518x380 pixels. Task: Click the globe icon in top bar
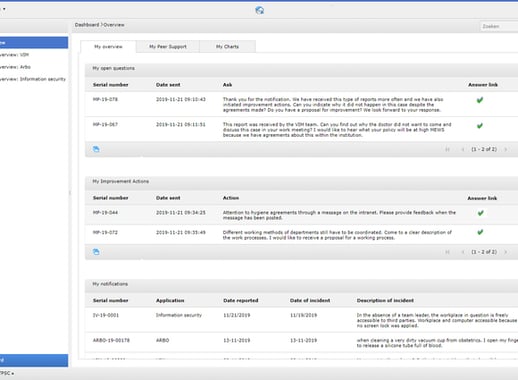tap(260, 10)
